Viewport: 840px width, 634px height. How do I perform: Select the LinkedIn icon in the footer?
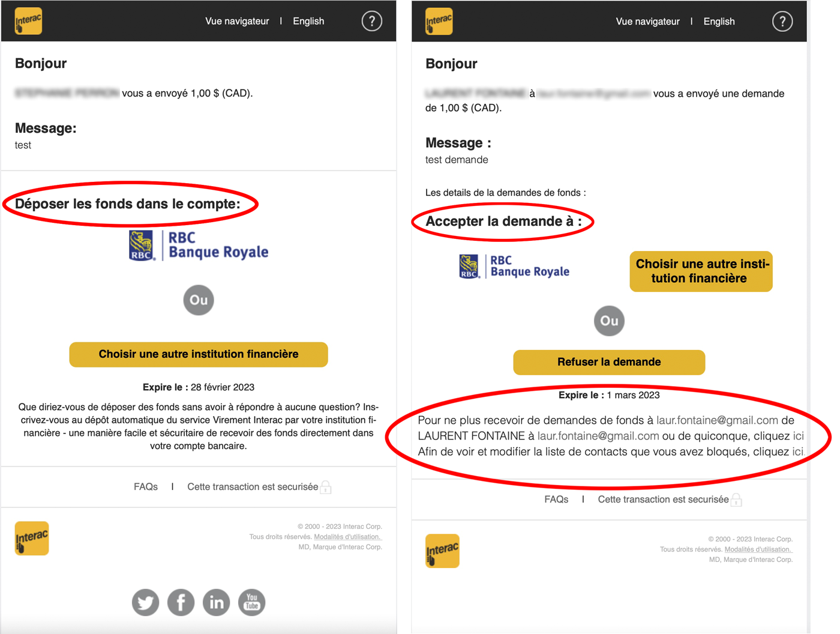pos(216,602)
